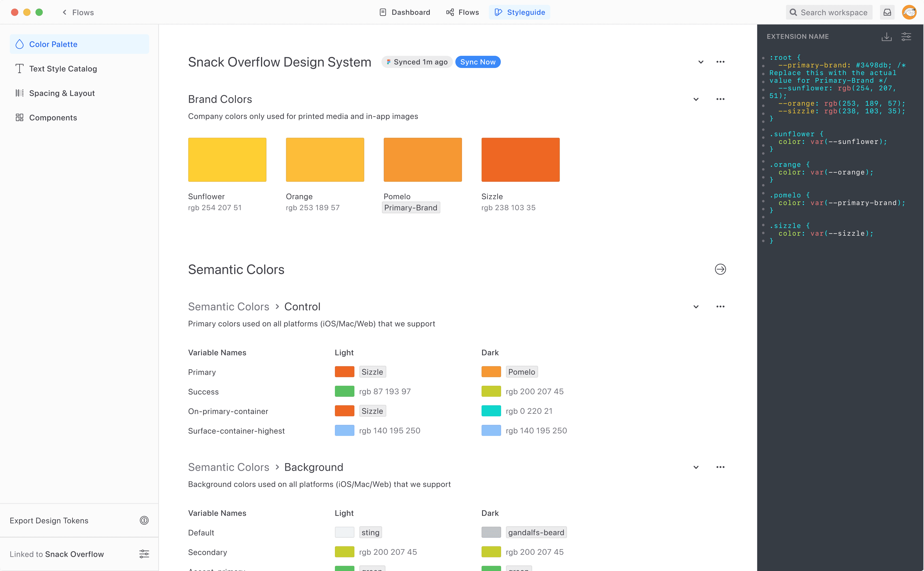Collapse the Semantic Colors Background section
Screen dimensions: 924x571
click(696, 467)
